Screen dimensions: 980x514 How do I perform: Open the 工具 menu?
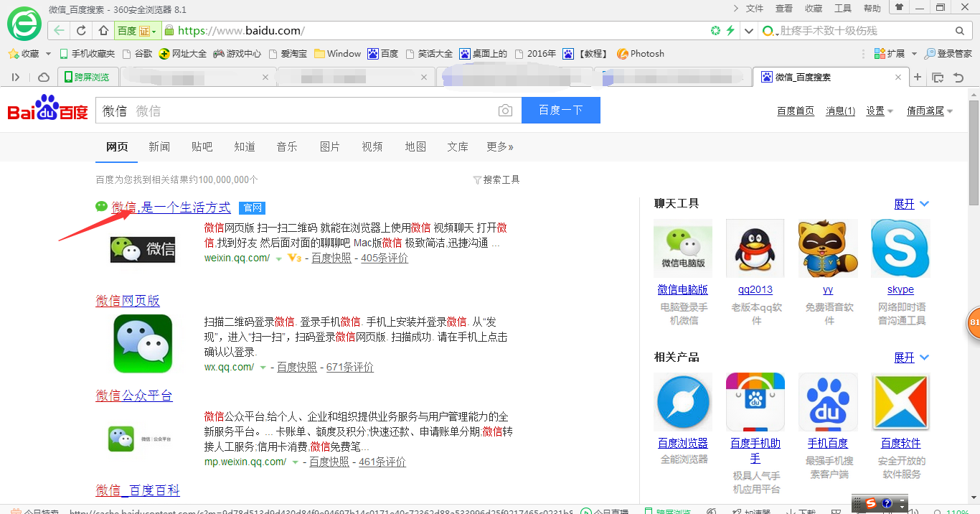pos(843,9)
